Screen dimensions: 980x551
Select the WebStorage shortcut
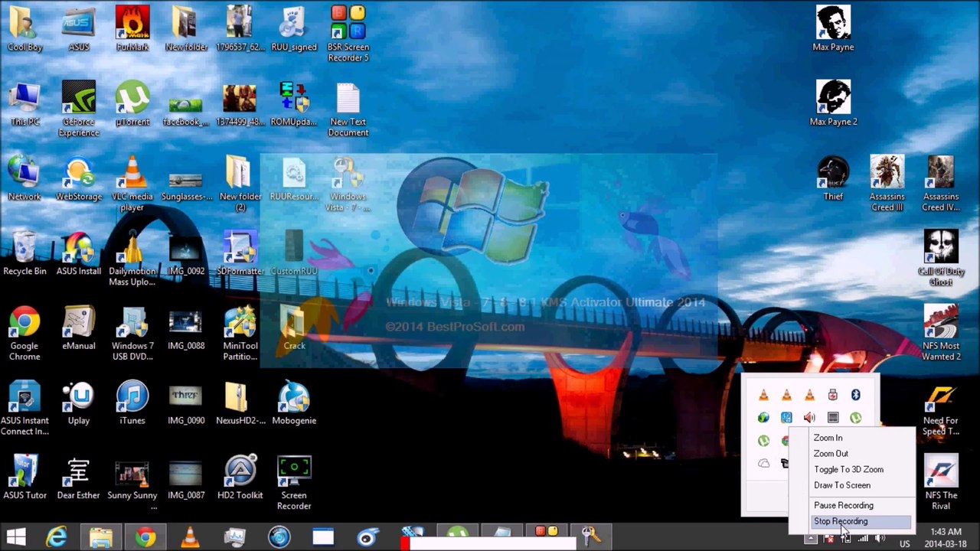(x=79, y=179)
